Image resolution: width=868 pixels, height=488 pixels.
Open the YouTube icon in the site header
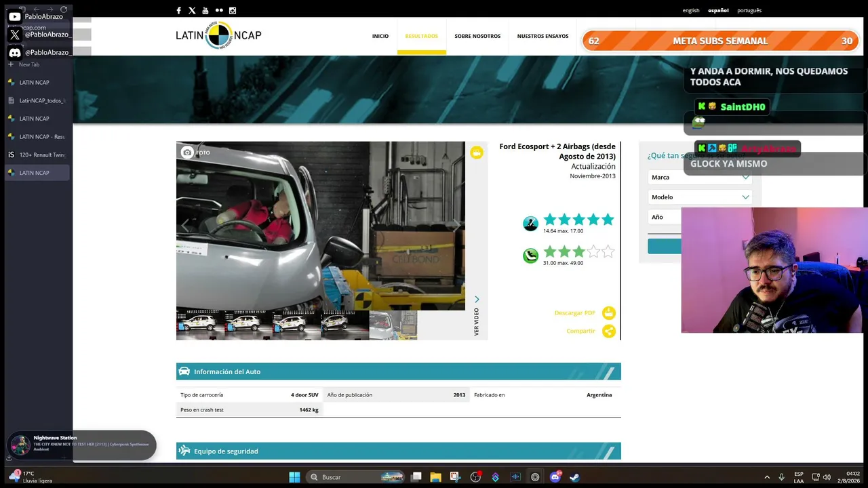coord(205,10)
